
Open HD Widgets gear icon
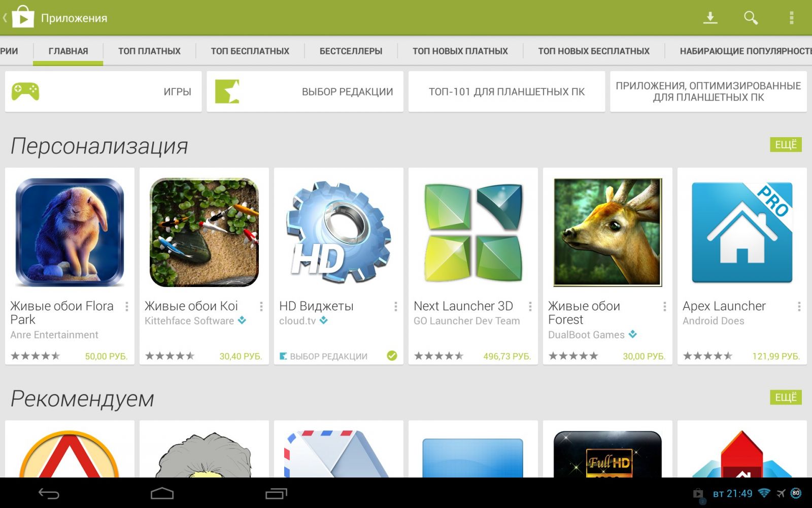coord(339,232)
